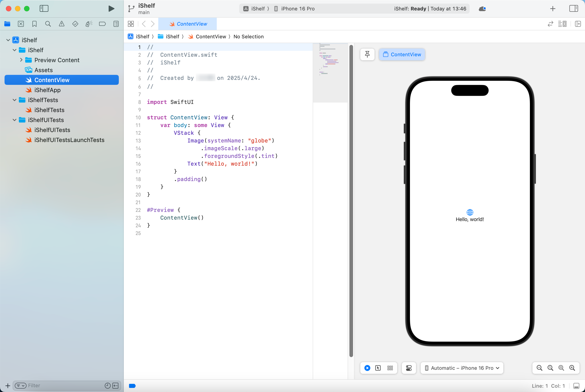Toggle the navigator sidebar
This screenshot has height=392, width=585.
[44, 8]
